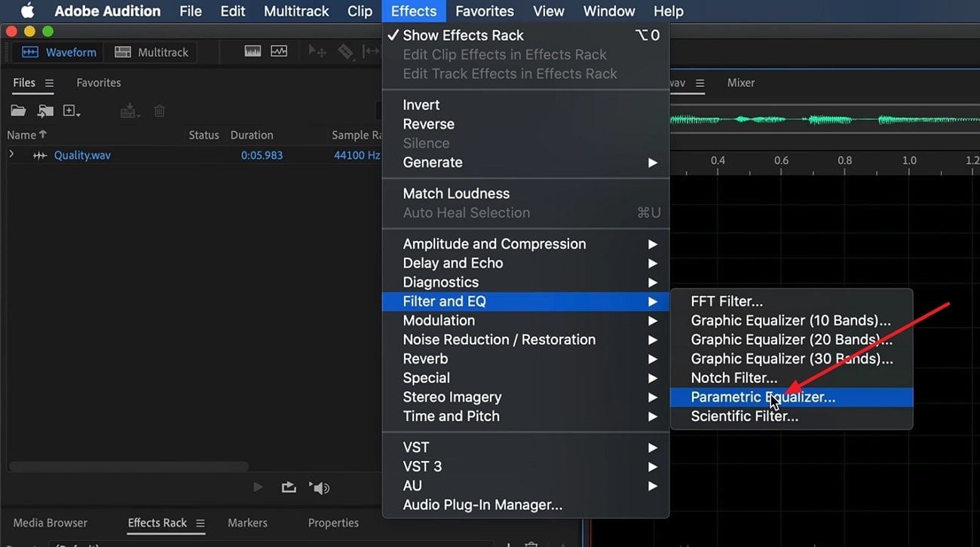Select Parametric Equalizer from submenu
The height and width of the screenshot is (547, 980).
point(792,397)
